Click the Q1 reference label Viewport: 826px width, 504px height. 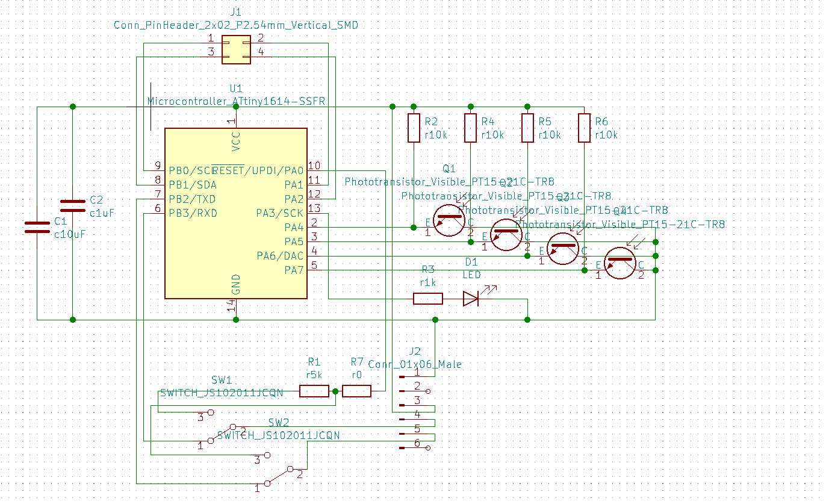[449, 168]
